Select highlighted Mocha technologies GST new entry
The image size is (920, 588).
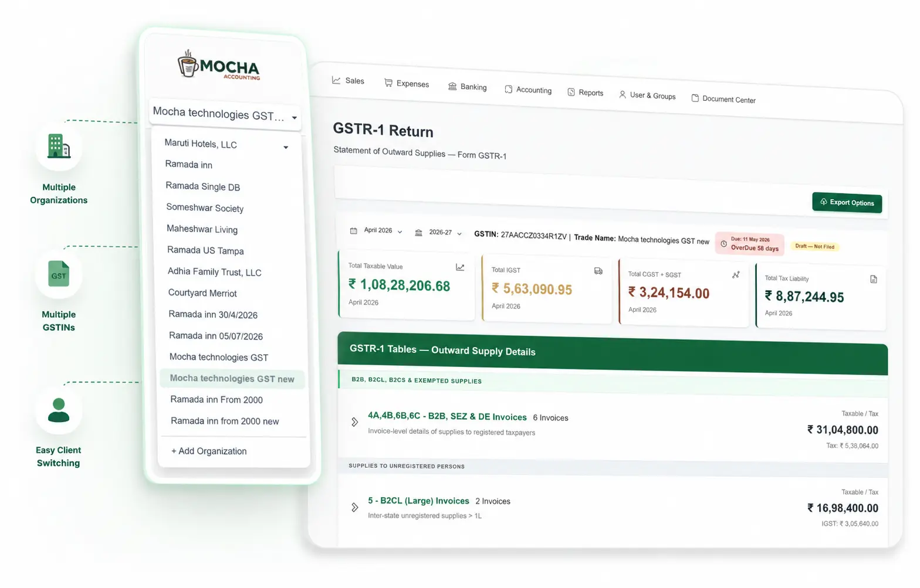tap(232, 379)
